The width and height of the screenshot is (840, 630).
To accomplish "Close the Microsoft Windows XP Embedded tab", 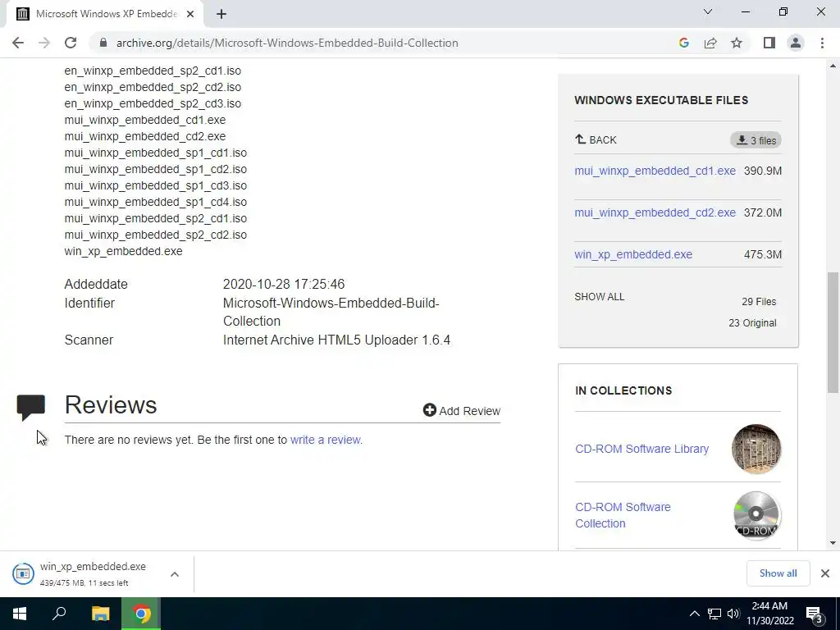I will click(190, 14).
